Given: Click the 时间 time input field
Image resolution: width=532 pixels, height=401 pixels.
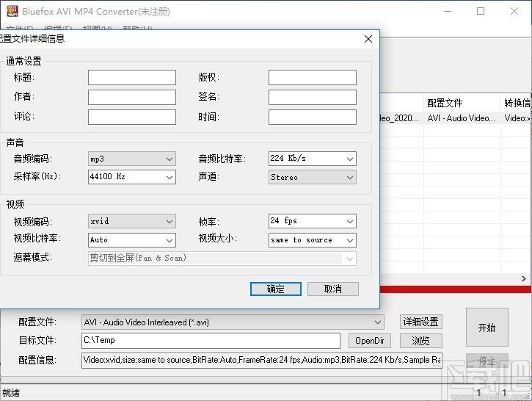Looking at the screenshot, I should 313,117.
